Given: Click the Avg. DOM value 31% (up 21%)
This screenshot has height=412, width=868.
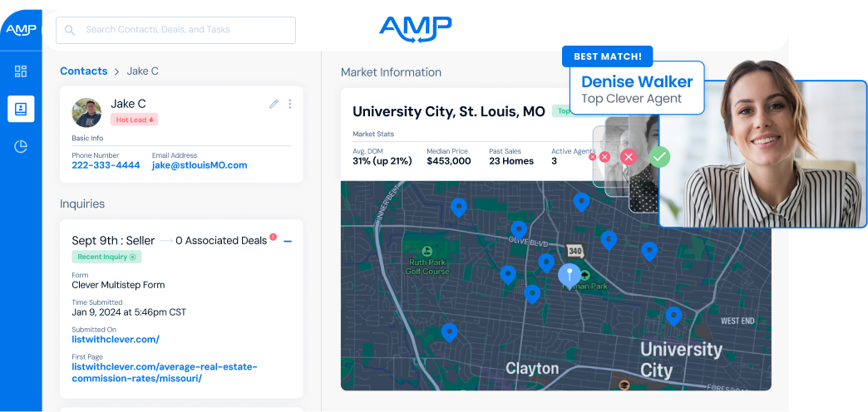Looking at the screenshot, I should pyautogui.click(x=382, y=161).
